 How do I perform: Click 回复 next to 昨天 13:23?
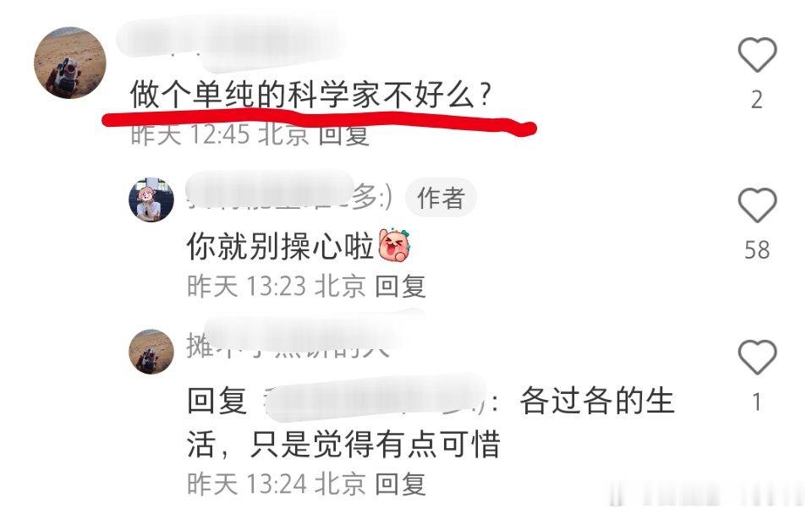(400, 286)
